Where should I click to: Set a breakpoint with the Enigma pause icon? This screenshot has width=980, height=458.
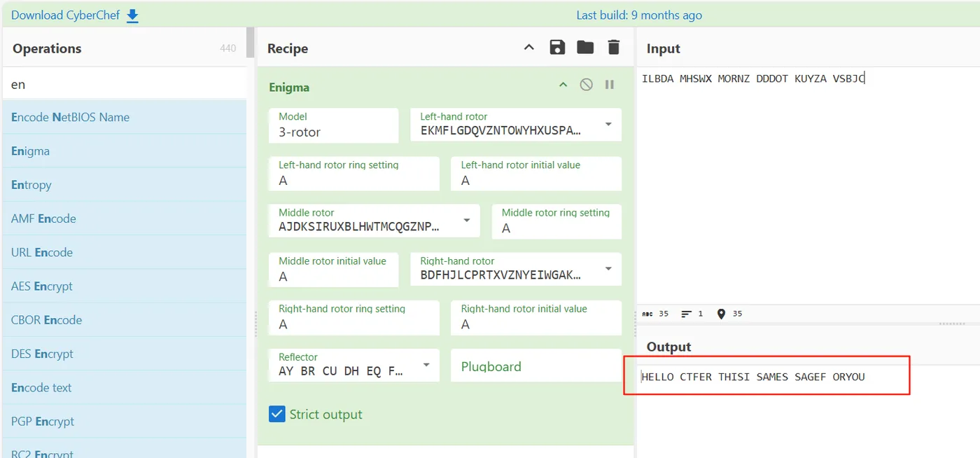click(610, 85)
